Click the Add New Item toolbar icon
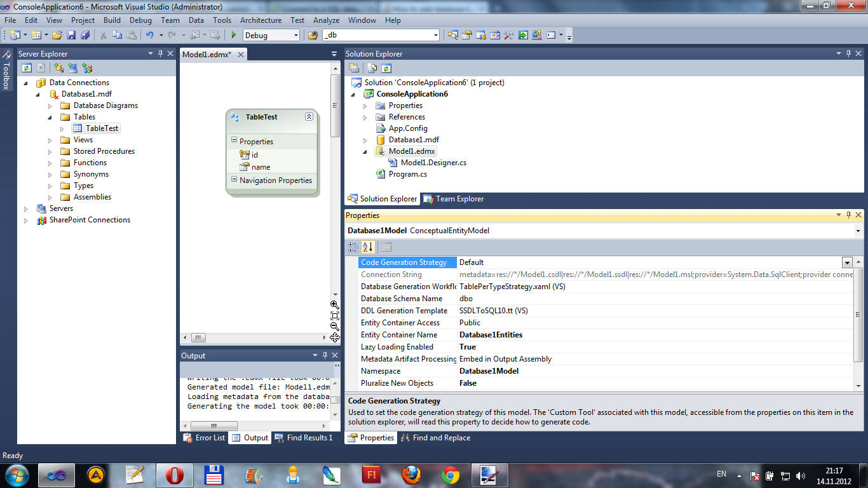The width and height of the screenshot is (868, 488). pos(36,36)
